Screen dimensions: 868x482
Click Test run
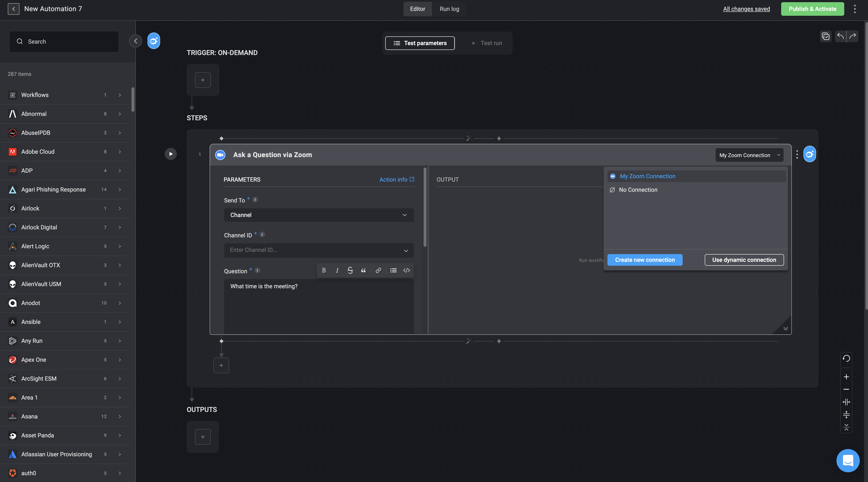(x=487, y=43)
